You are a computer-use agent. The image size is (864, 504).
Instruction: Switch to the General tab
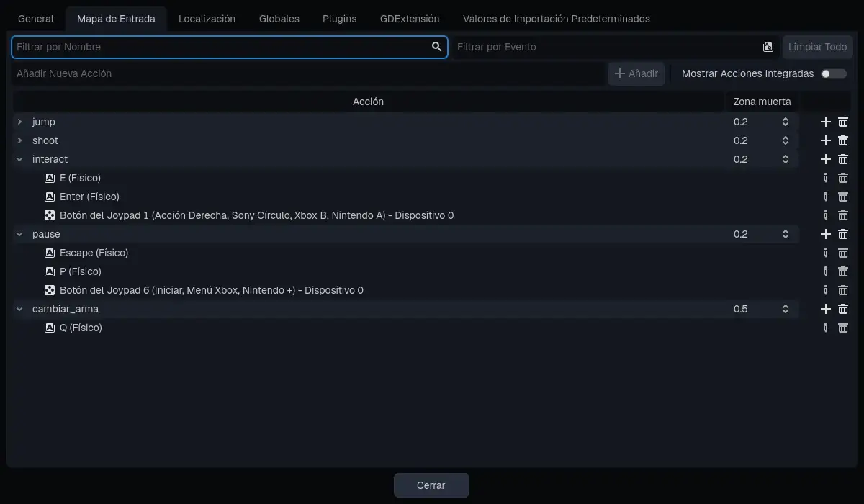point(36,19)
